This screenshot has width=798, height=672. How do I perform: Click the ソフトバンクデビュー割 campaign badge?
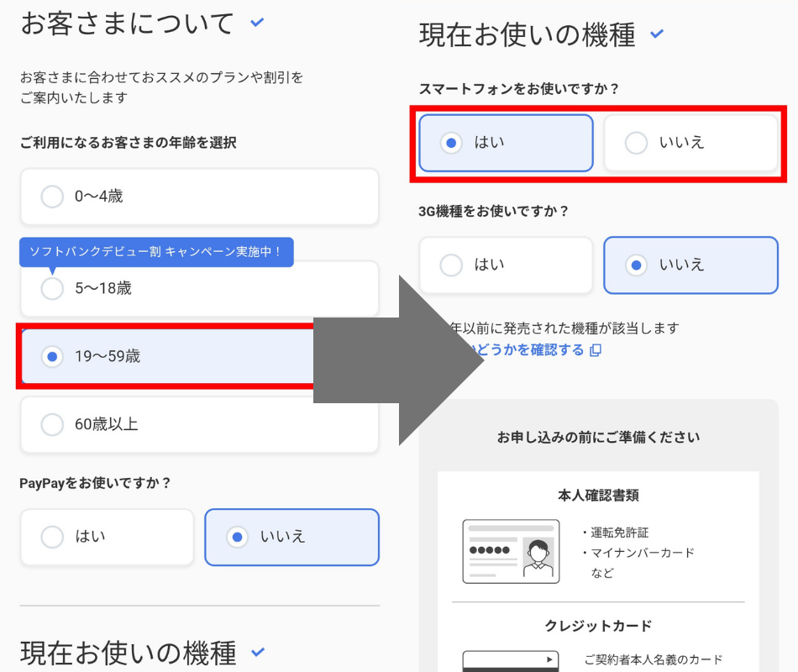pyautogui.click(x=156, y=252)
